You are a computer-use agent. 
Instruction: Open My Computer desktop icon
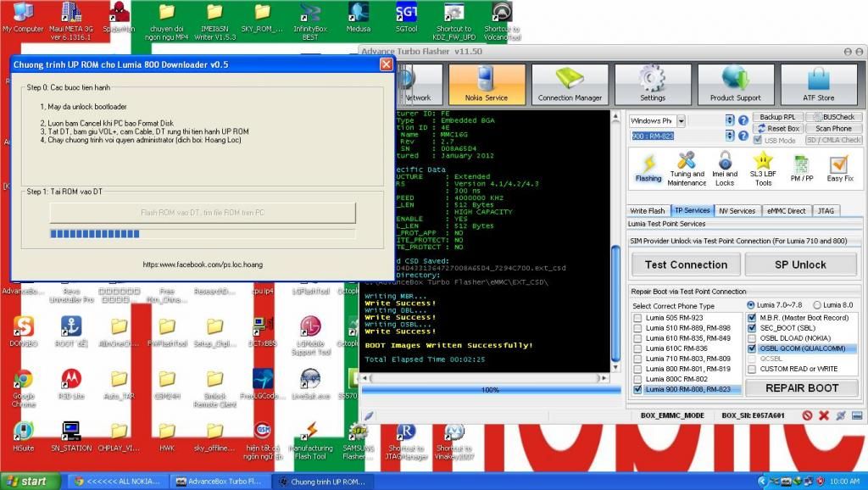click(x=23, y=18)
